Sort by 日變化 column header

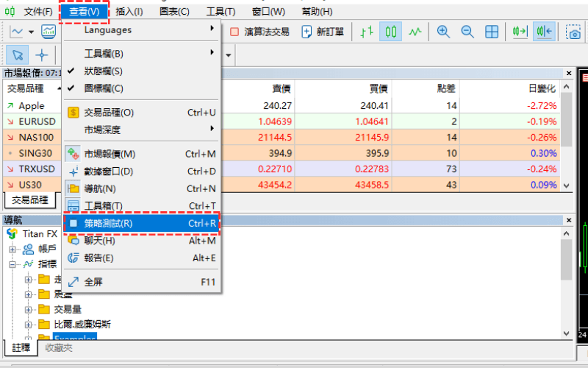click(x=542, y=88)
